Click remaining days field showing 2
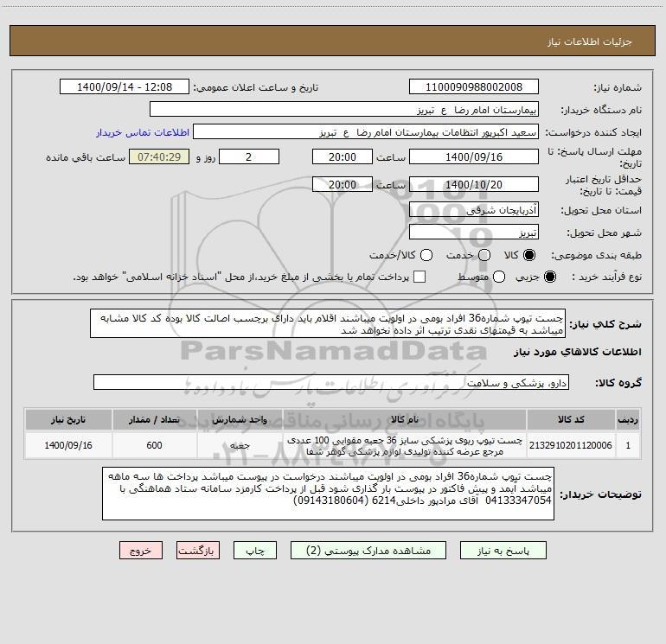The image size is (666, 644). pos(249,156)
